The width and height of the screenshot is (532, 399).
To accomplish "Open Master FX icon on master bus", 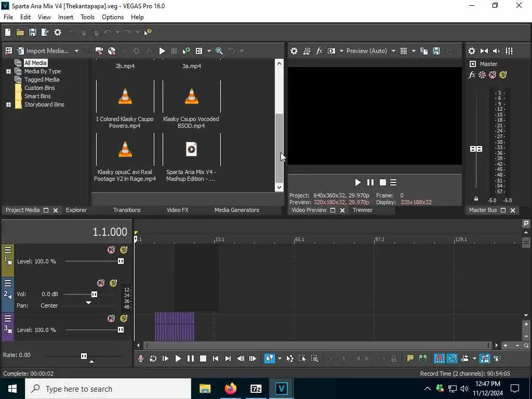I will click(x=472, y=75).
